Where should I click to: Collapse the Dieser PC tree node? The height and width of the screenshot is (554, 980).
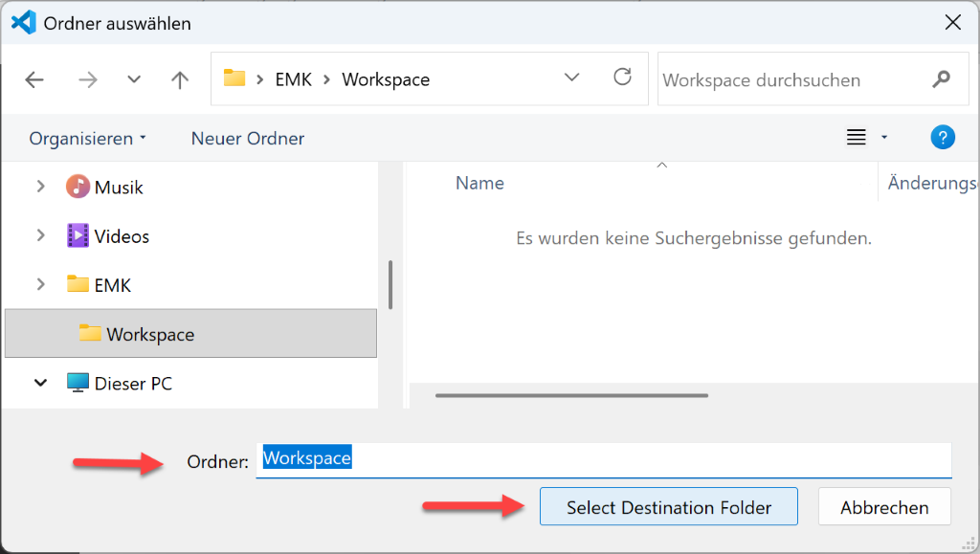point(40,383)
